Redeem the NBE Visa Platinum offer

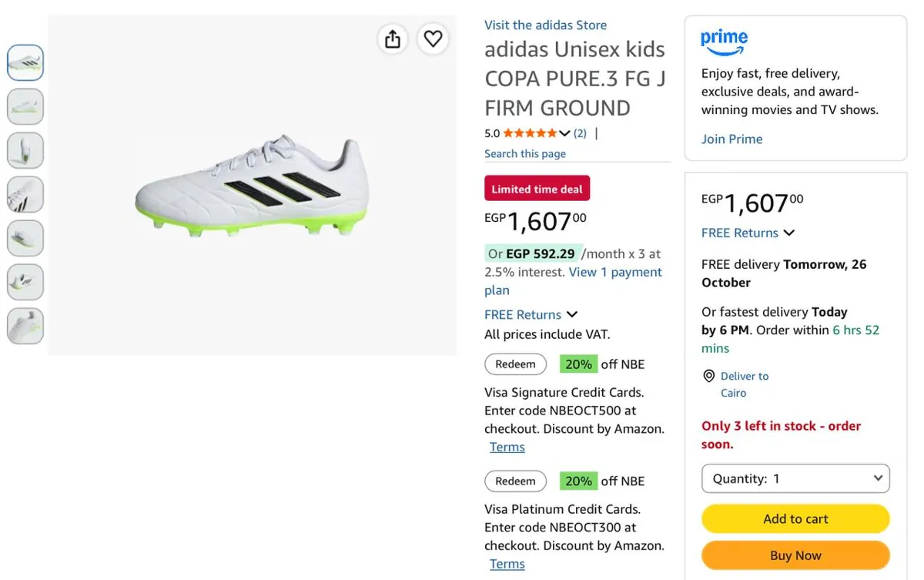tap(515, 481)
